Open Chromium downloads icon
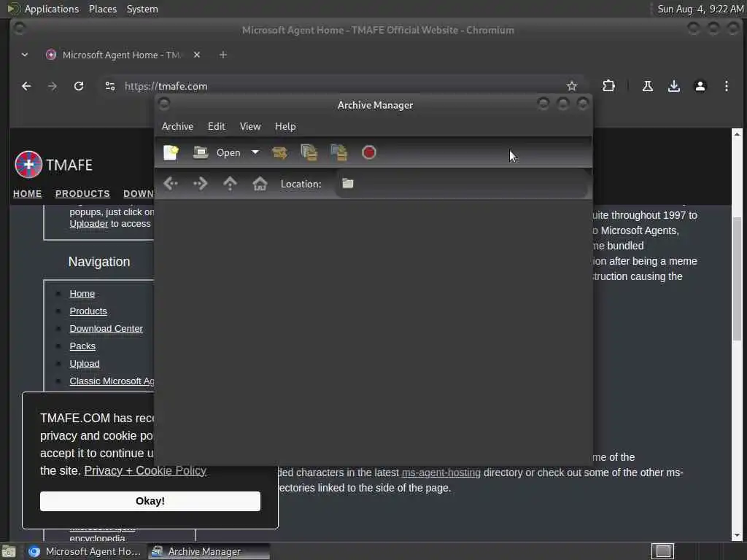 pyautogui.click(x=673, y=86)
